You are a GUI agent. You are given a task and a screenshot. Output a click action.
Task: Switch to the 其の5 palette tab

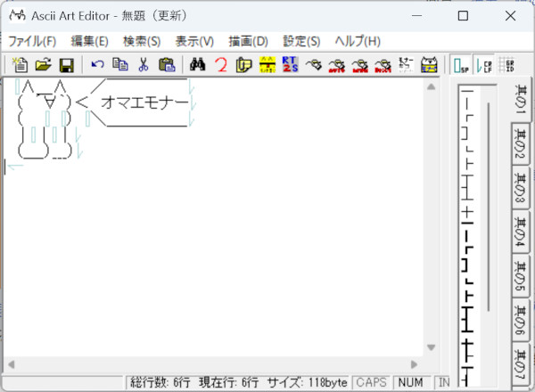coord(521,276)
